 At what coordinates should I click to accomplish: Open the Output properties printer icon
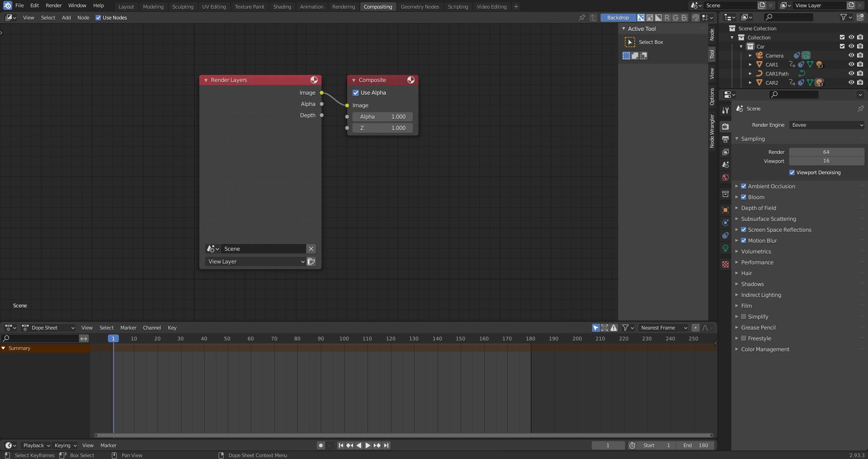(x=725, y=139)
